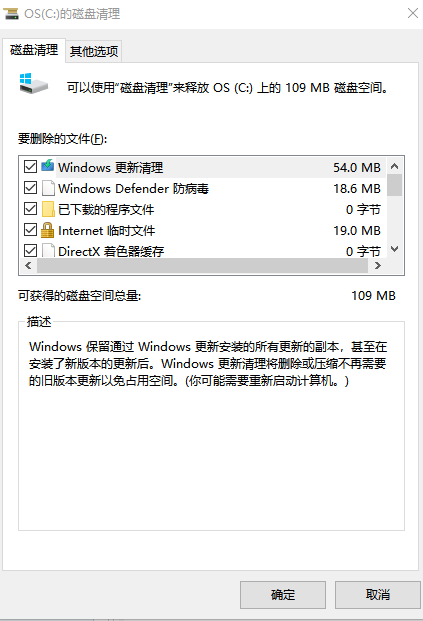Click the horizontal scroll right arrow
Screen dimensions: 423x621
[377, 266]
